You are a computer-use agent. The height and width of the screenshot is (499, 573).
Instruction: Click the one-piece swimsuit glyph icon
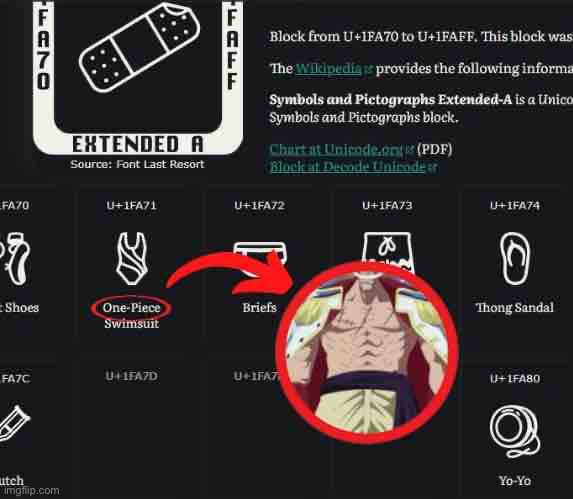pyautogui.click(x=132, y=258)
